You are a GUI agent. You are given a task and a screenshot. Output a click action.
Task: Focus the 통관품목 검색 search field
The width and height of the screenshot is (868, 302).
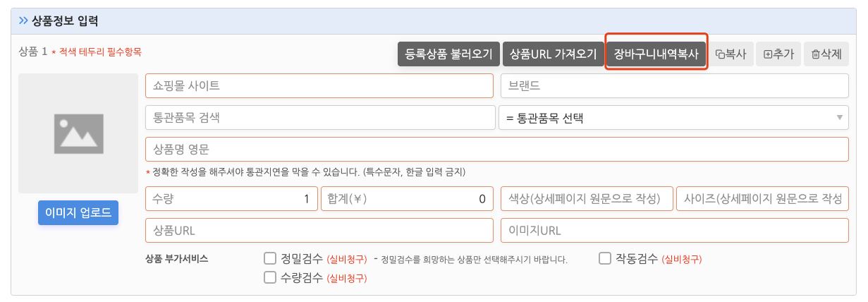click(320, 118)
